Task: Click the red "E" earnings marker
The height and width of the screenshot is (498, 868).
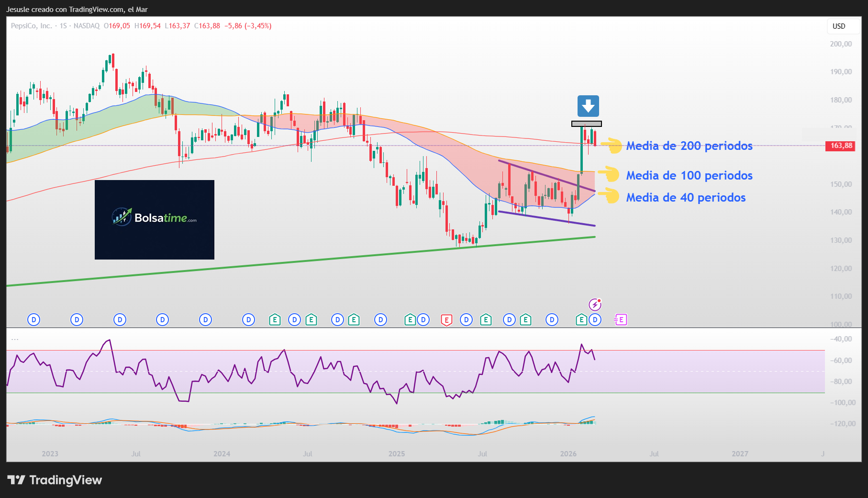Action: pos(446,319)
